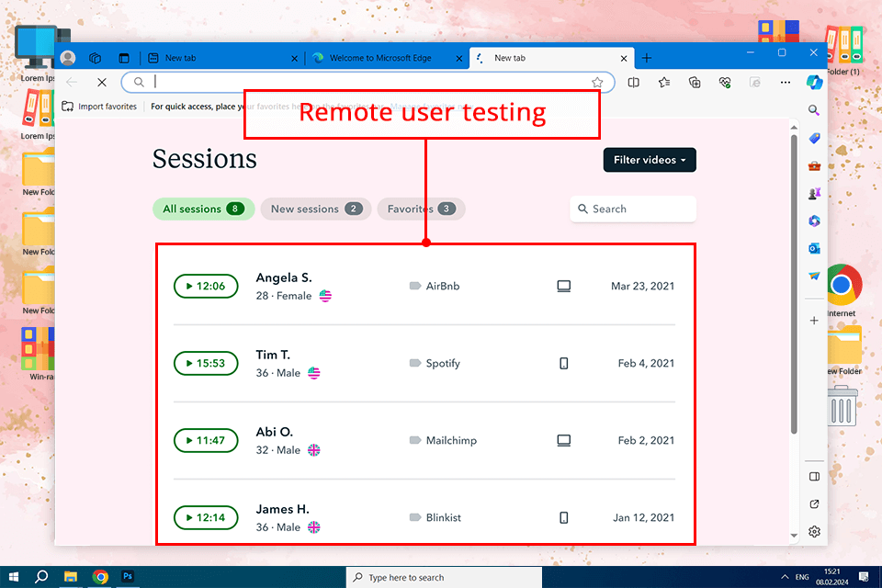Open Collections icon in Edge toolbar
The image size is (882, 588).
695,83
